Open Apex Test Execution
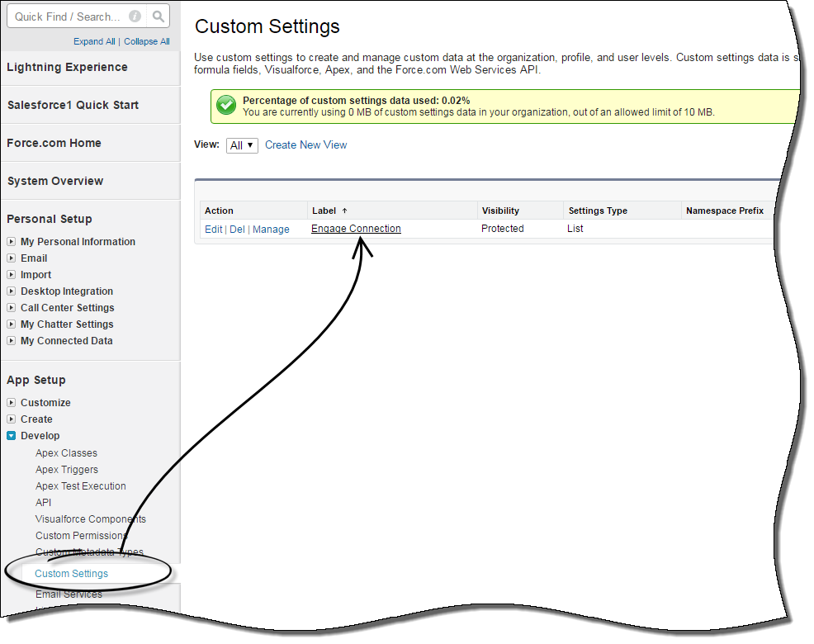The width and height of the screenshot is (814, 644). click(80, 486)
